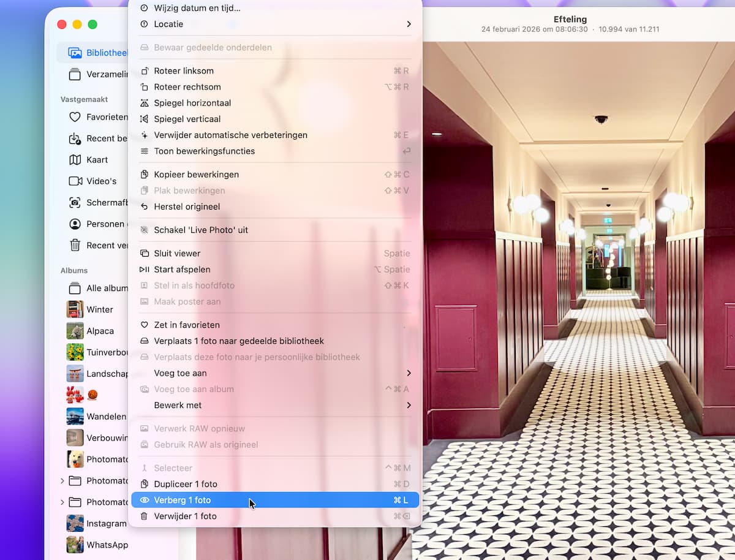
Task: Click the Favorieten heart icon in sidebar
Action: pyautogui.click(x=75, y=117)
